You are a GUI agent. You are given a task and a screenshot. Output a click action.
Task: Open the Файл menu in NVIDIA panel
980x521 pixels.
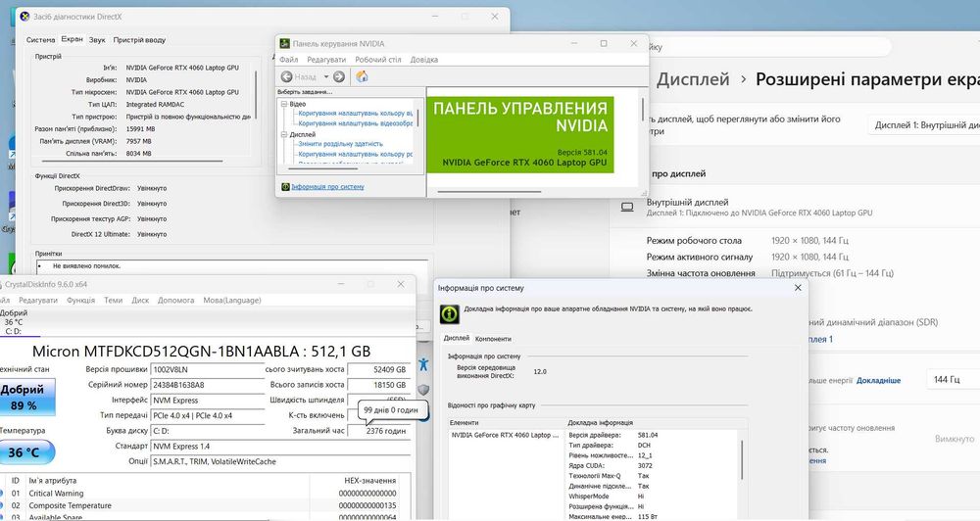pyautogui.click(x=289, y=60)
